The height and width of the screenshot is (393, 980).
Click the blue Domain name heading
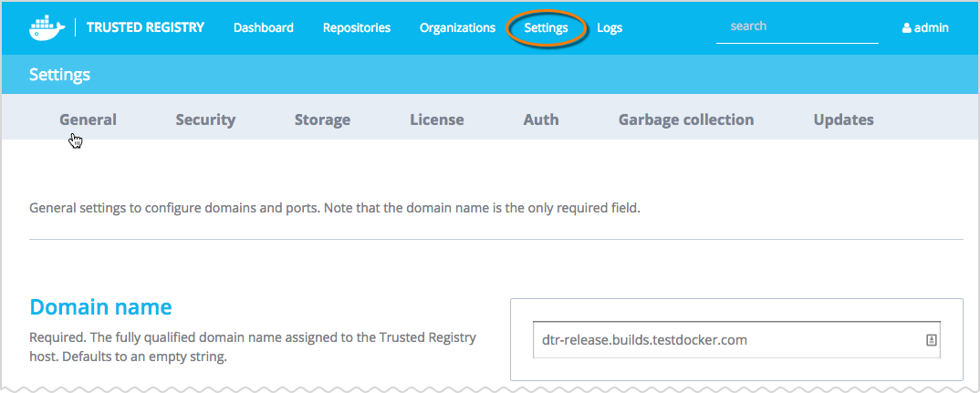tap(100, 307)
